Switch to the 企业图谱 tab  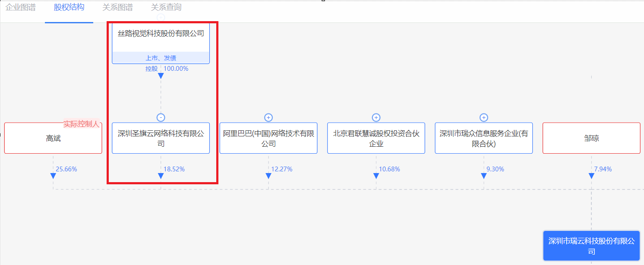pos(20,7)
